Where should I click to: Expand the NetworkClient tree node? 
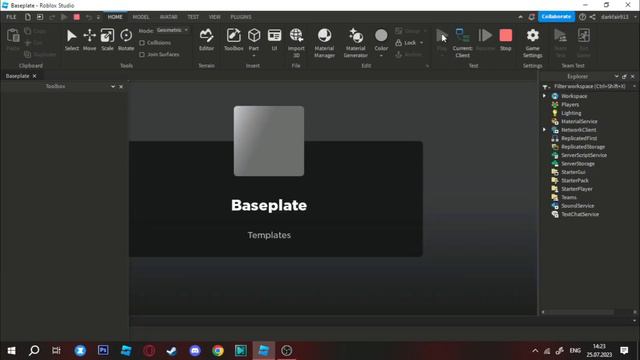pyautogui.click(x=544, y=130)
